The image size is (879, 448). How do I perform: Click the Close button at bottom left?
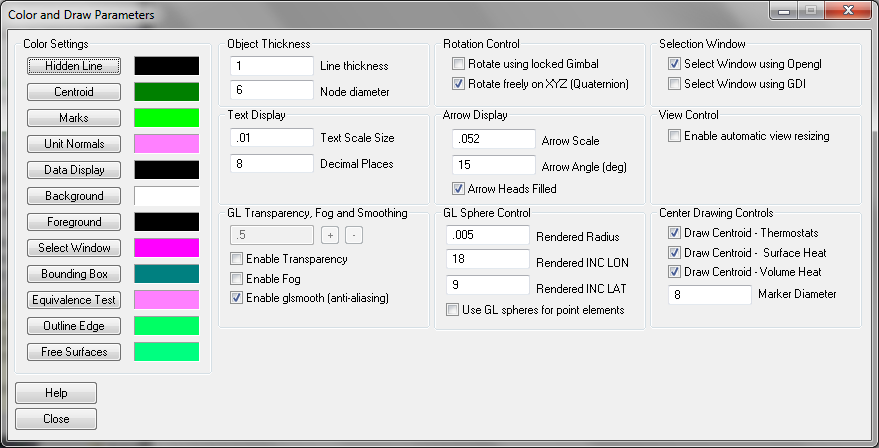[x=56, y=419]
